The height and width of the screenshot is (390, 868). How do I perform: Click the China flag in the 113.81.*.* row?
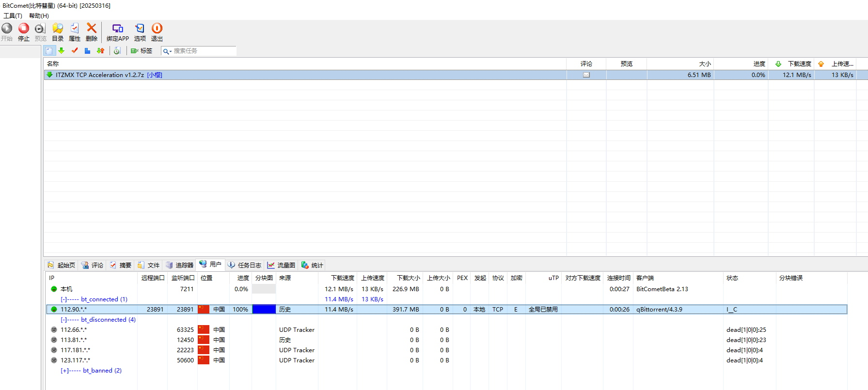point(204,340)
